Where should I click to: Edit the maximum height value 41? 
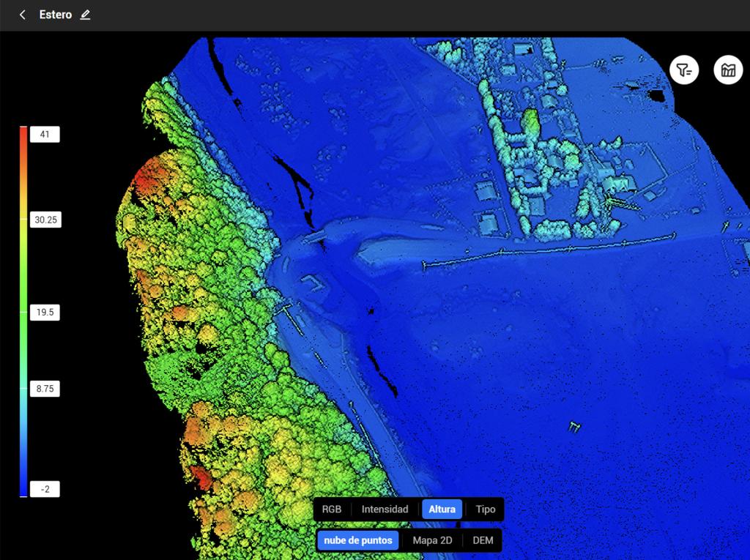click(x=45, y=135)
